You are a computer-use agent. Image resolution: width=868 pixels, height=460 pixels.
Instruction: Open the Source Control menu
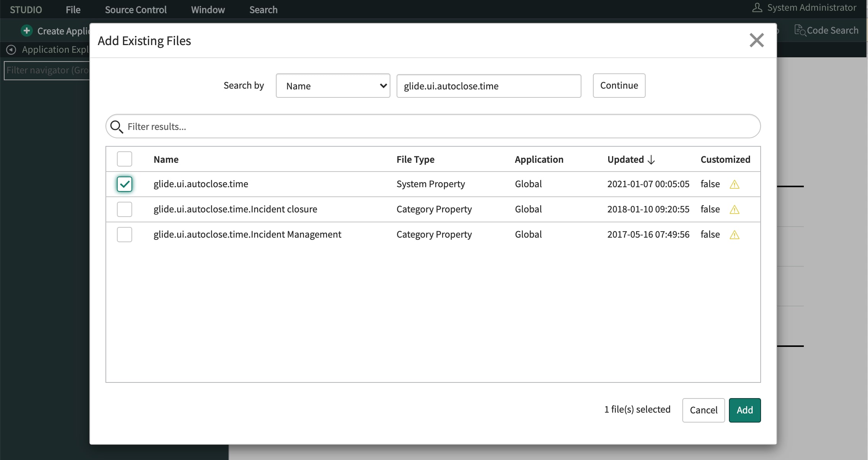coord(136,10)
